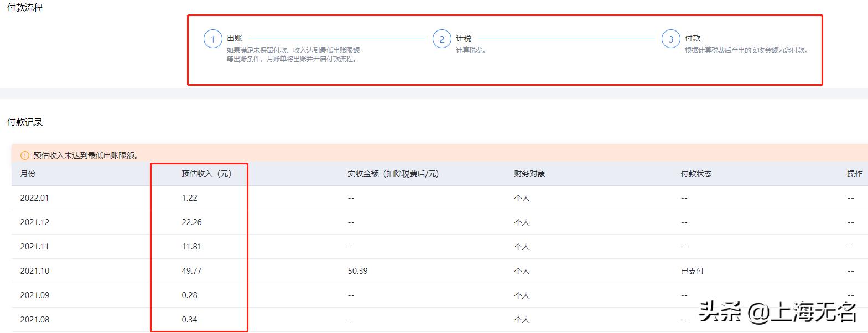Select the 2021.11 month row

tap(440, 247)
